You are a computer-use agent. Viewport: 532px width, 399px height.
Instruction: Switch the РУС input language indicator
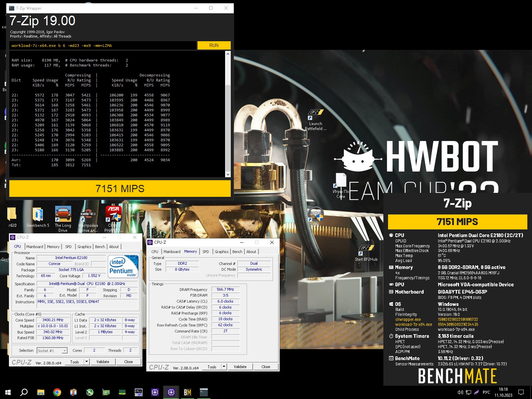tap(486, 392)
